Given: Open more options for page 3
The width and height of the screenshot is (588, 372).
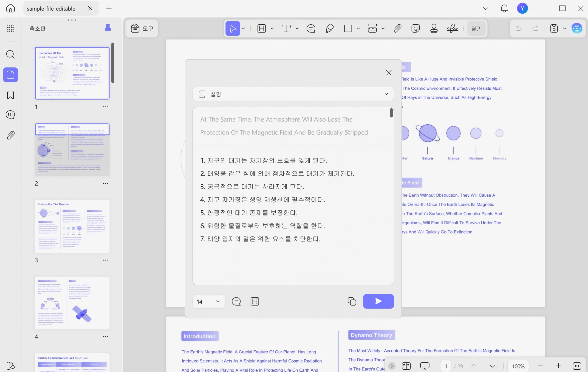Looking at the screenshot, I should pos(105,260).
